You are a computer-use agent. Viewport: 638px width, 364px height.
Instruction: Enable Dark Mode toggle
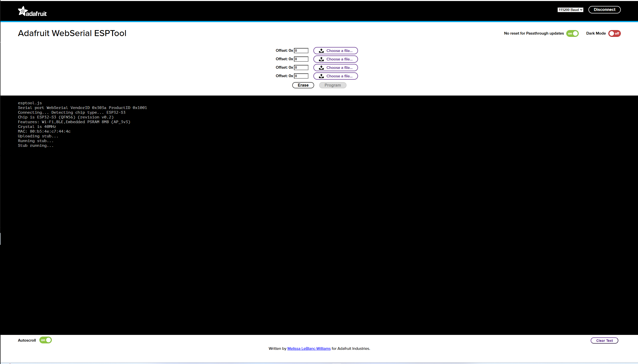614,34
